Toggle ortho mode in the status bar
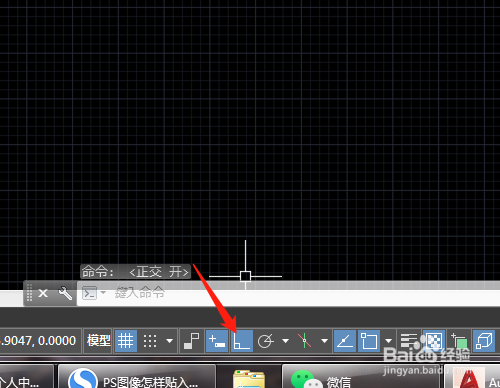 coord(242,341)
